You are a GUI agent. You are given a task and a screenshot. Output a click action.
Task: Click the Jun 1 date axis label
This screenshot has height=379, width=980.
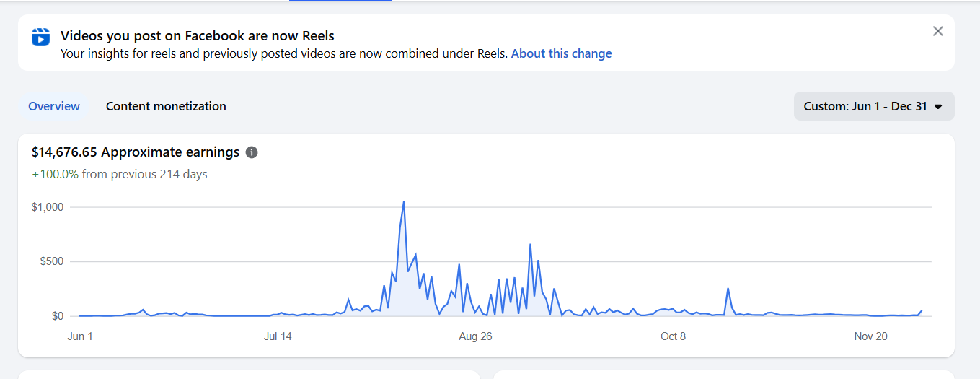click(80, 336)
